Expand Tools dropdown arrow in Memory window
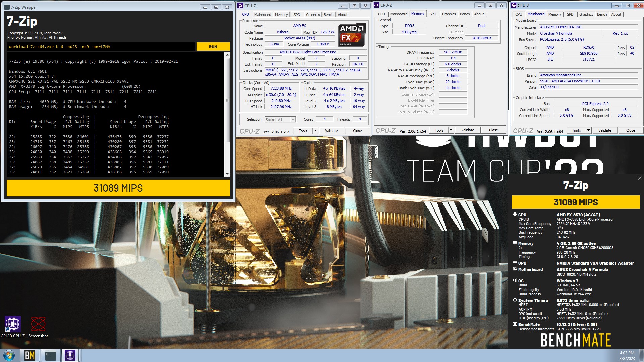The height and width of the screenshot is (362, 644). [x=451, y=130]
